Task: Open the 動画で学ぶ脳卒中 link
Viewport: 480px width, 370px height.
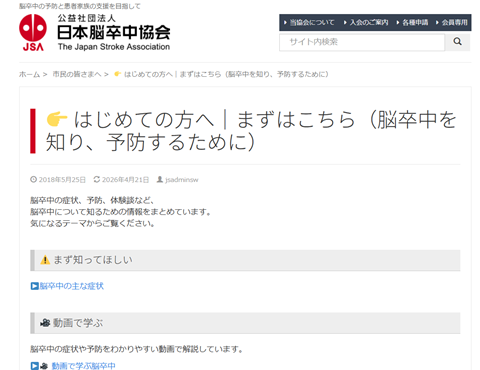Action: click(x=83, y=366)
